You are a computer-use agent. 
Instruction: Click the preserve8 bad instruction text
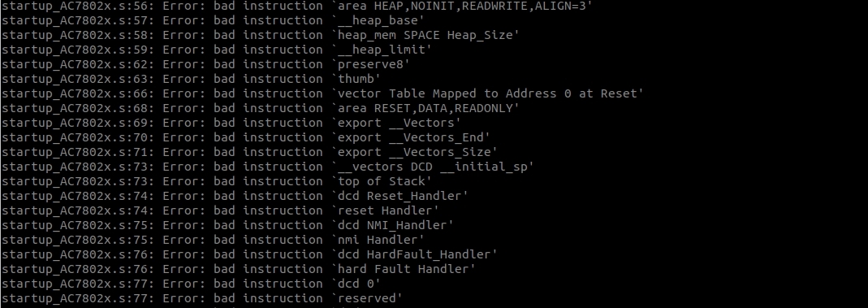coord(205,64)
